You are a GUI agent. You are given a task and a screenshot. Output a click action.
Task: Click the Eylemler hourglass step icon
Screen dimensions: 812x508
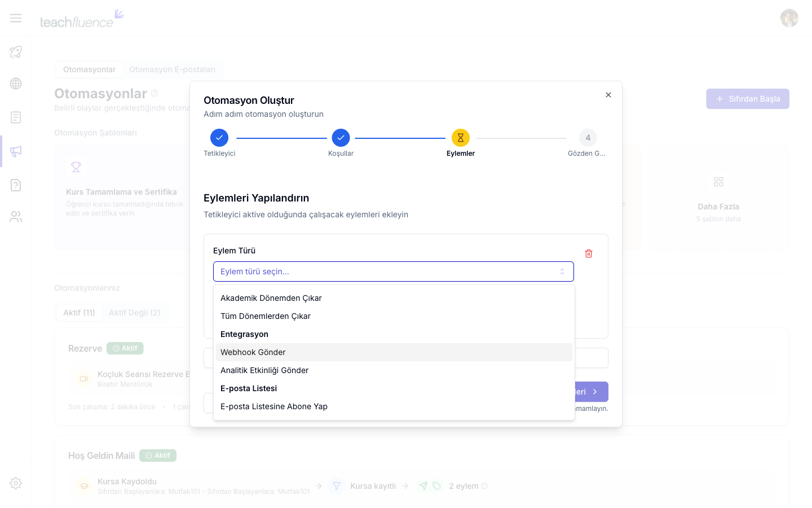click(x=461, y=138)
